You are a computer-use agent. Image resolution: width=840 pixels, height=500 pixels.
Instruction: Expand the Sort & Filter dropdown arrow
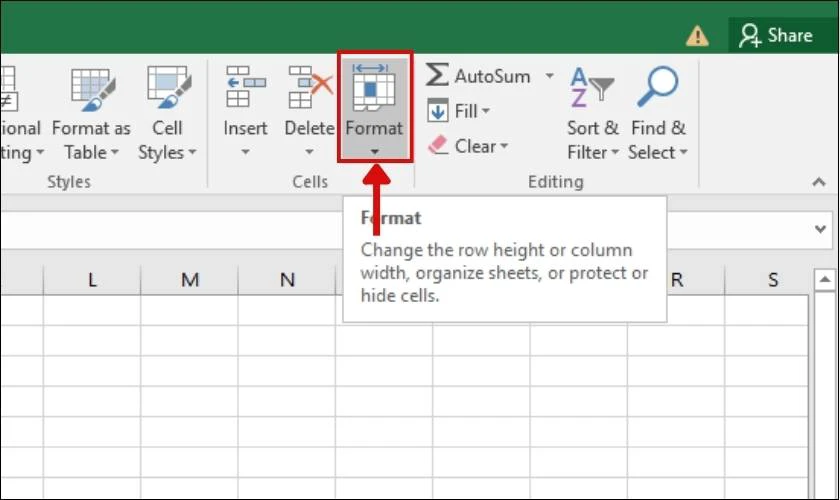(615, 153)
